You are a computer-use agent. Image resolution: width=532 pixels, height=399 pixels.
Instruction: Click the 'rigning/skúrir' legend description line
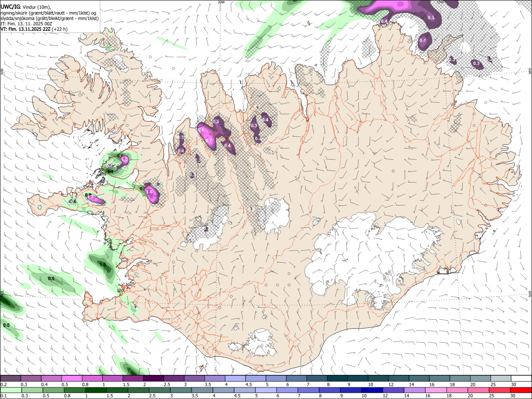(x=48, y=12)
